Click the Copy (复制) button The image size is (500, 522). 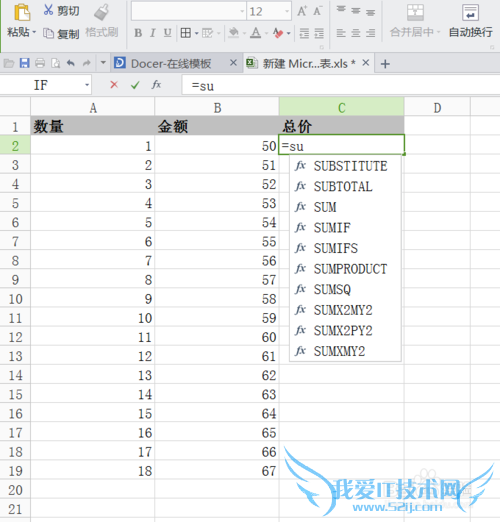pyautogui.click(x=61, y=33)
